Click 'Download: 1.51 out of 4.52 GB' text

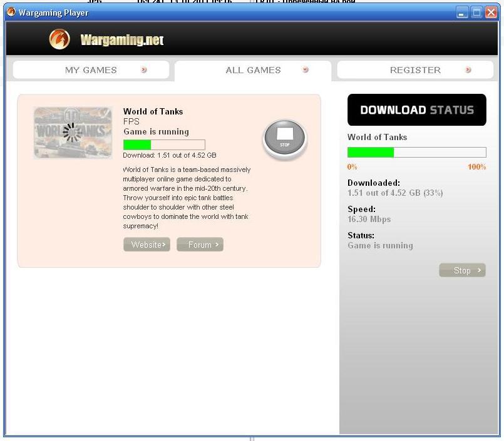[x=170, y=156]
